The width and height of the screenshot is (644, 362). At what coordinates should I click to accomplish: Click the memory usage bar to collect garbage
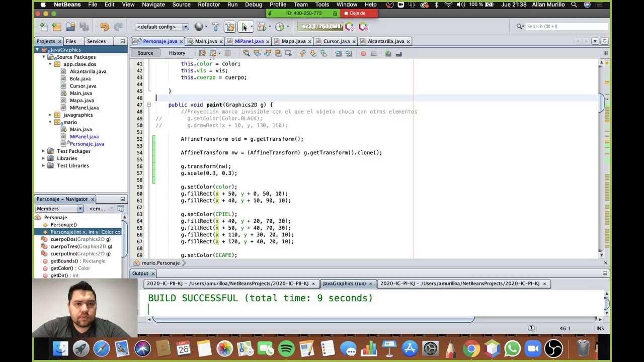[320, 27]
